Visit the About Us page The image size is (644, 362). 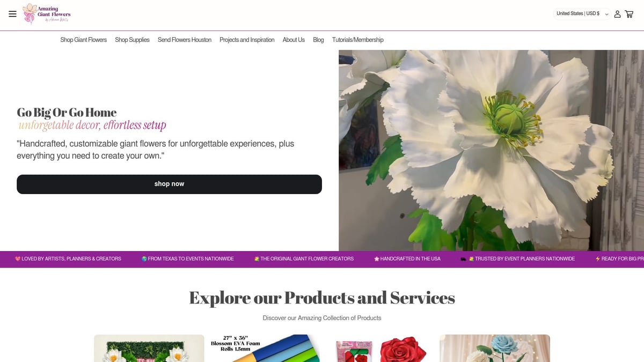coord(294,40)
